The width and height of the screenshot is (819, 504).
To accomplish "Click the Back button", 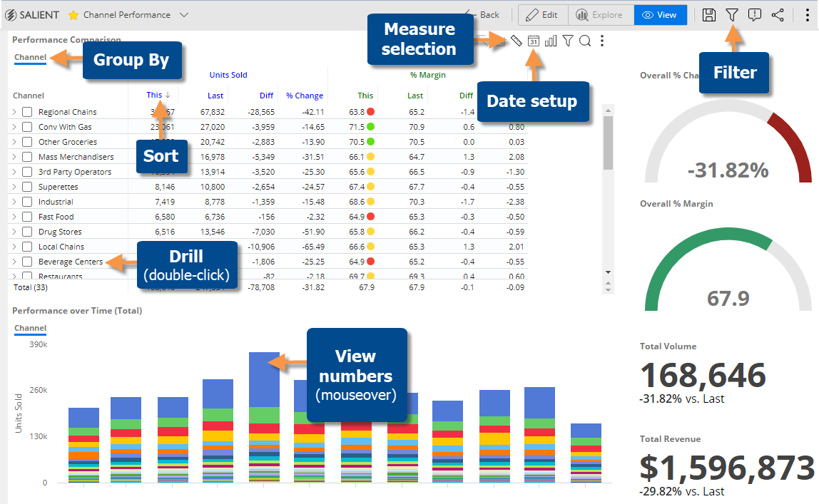I will 483,15.
